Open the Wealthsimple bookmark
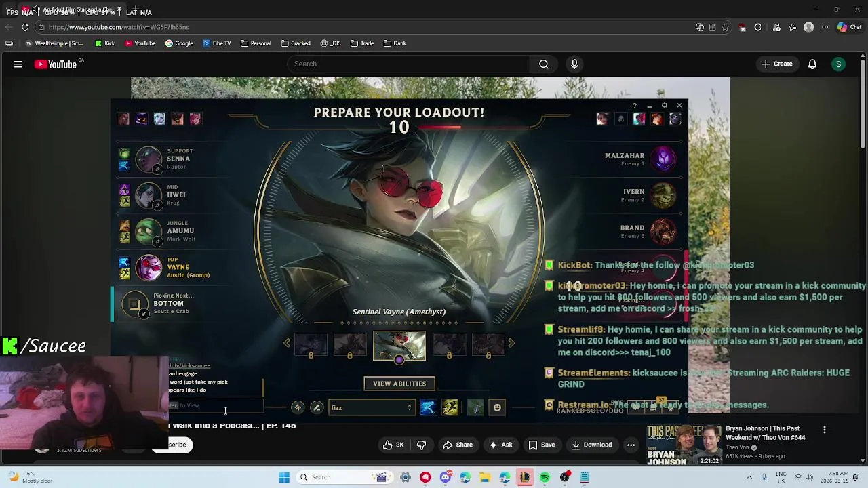The height and width of the screenshot is (488, 868). point(54,43)
